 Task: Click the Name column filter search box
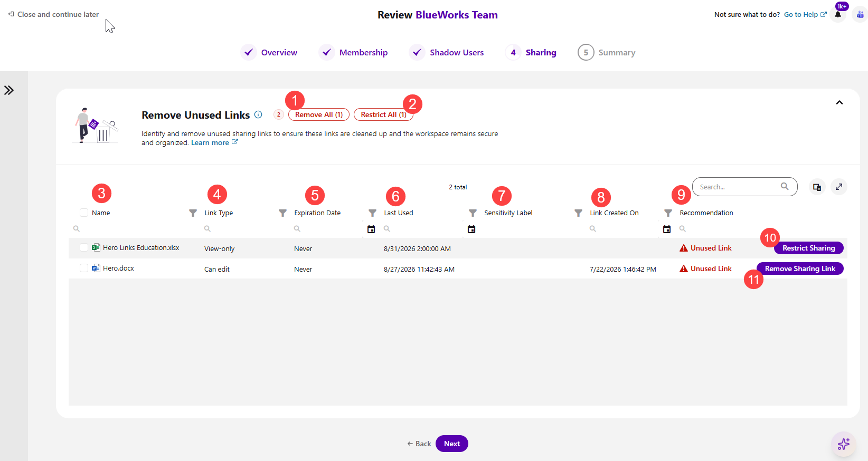click(x=134, y=229)
